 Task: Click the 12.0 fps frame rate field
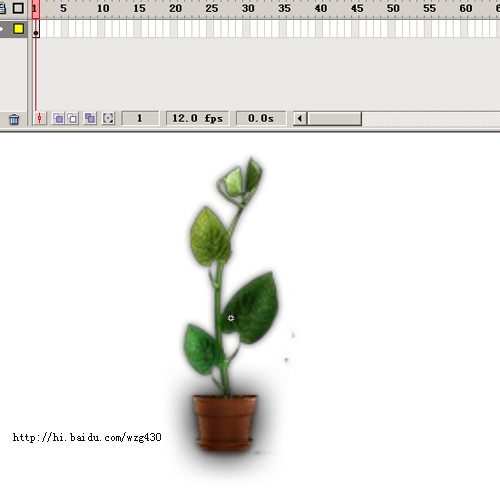coord(197,118)
